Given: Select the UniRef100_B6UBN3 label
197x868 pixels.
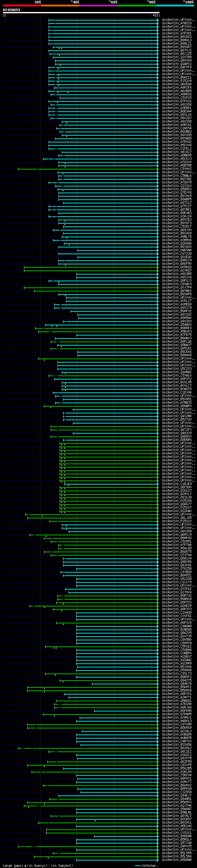Looking at the screenshot, I should 177,131.
